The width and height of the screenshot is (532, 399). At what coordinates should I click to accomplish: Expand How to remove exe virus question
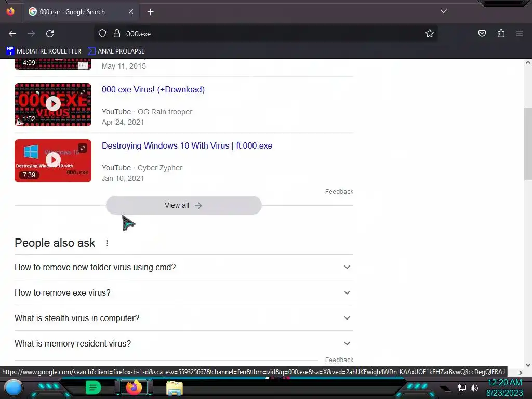[x=183, y=293]
